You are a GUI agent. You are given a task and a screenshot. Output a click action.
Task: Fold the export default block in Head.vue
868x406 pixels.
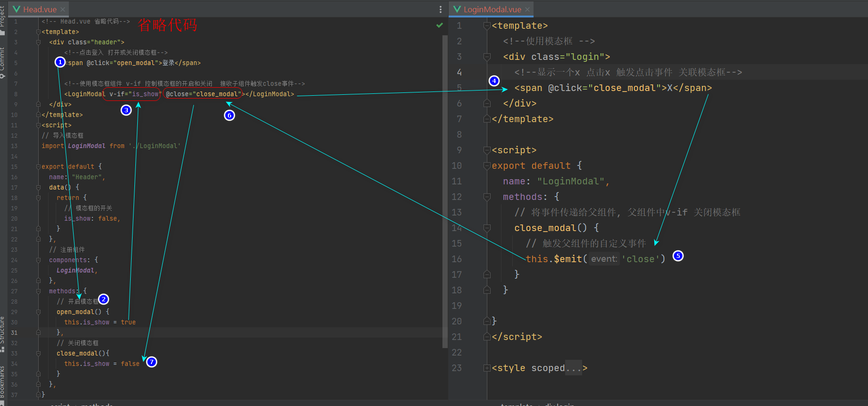(38, 167)
